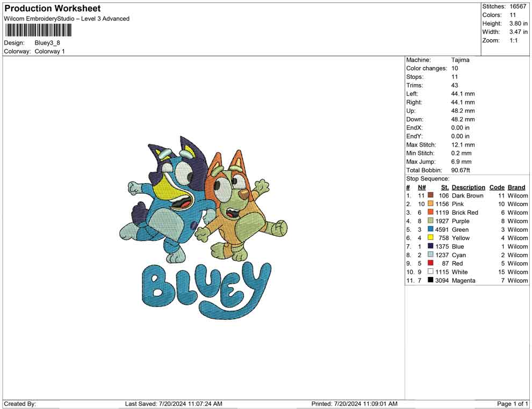
Task: Click the Description column header
Action: point(469,187)
